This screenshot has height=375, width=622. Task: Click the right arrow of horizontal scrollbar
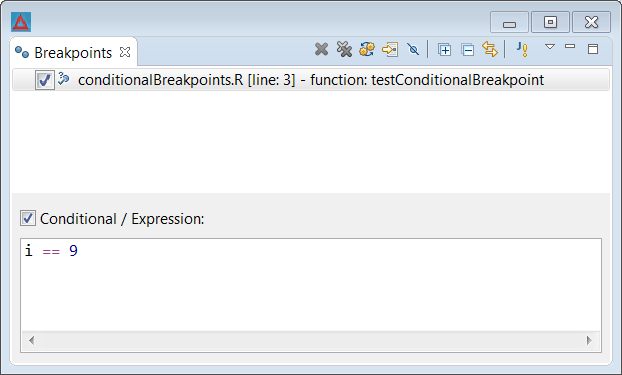pyautogui.click(x=589, y=340)
